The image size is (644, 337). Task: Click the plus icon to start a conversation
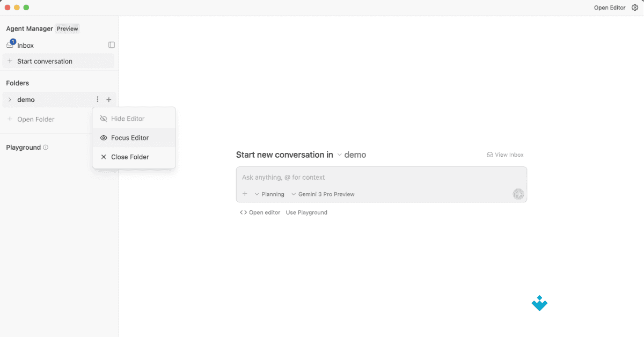click(x=10, y=61)
